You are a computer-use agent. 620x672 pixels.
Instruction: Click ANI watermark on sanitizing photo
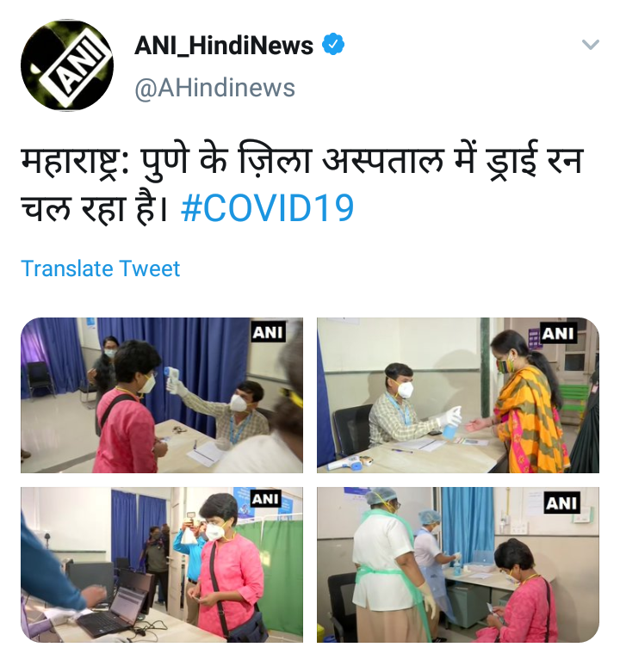[x=557, y=333]
